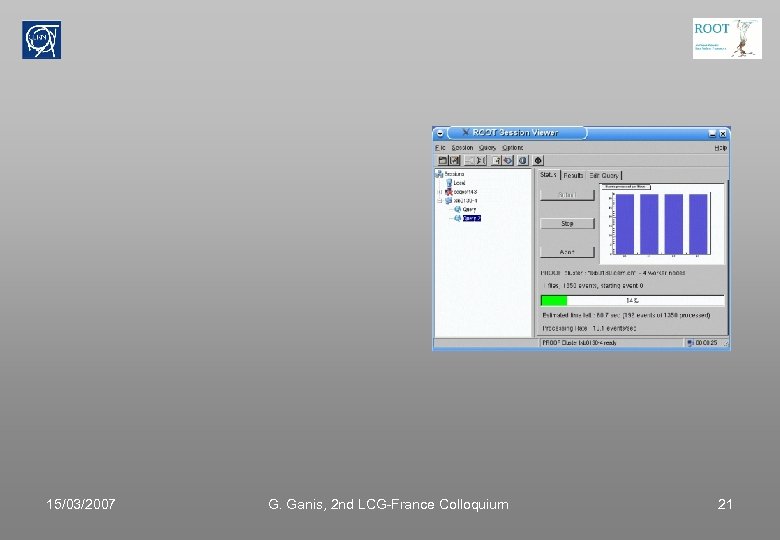Viewport: 780px width, 540px height.
Task: Click the Abort button
Action: pos(567,252)
